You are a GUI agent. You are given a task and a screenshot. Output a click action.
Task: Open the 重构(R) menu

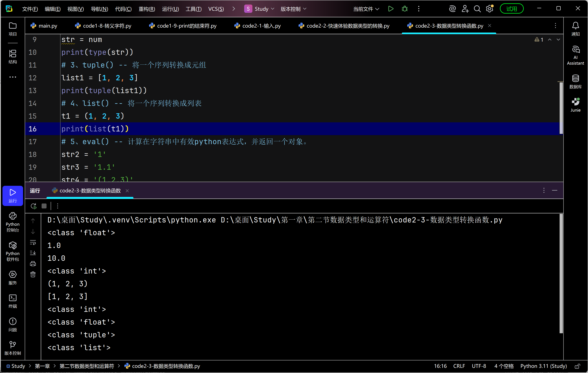tap(147, 9)
